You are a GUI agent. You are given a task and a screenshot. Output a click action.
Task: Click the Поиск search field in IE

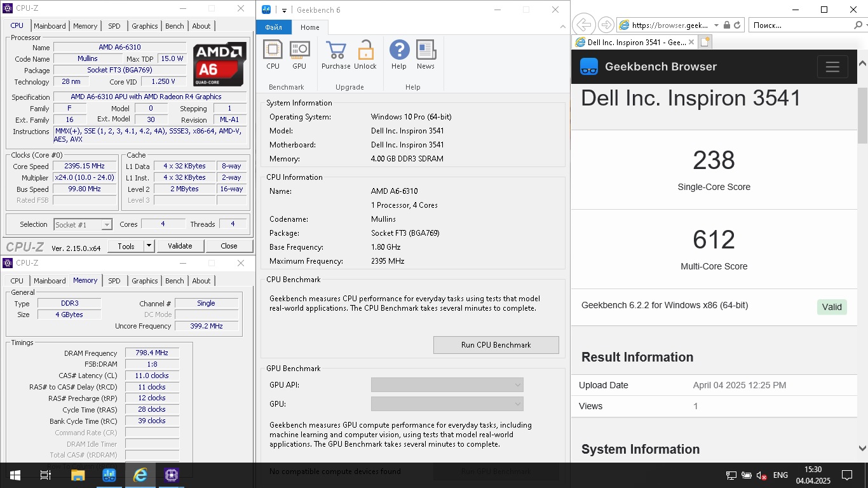800,25
